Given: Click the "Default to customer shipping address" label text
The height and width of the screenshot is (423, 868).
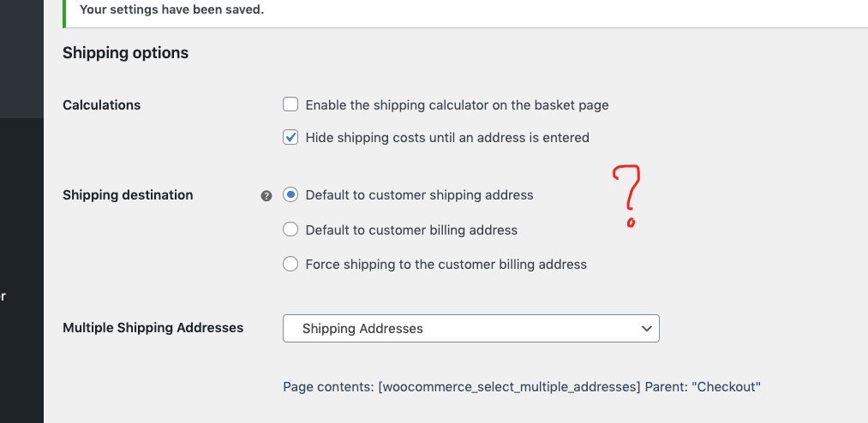Looking at the screenshot, I should click(x=419, y=195).
